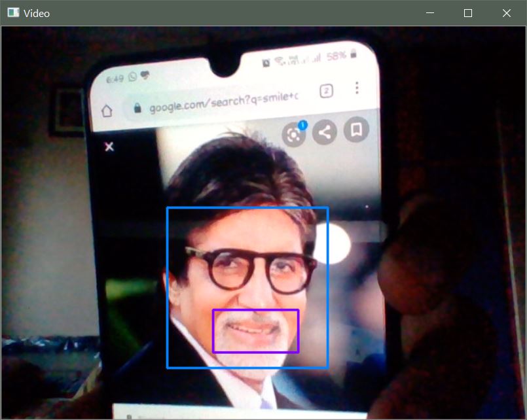This screenshot has height=420, width=527.
Task: Tap the home icon in the phone browser
Action: [x=107, y=111]
